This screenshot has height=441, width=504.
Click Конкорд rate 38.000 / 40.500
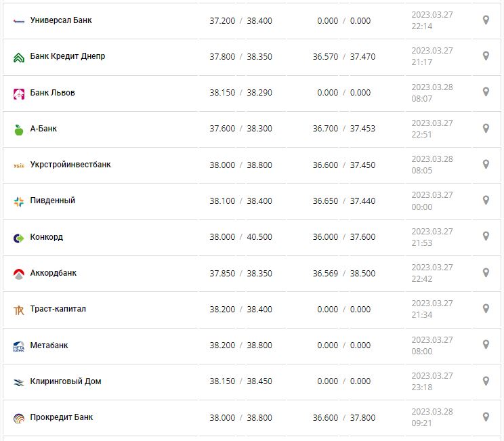[x=240, y=237]
